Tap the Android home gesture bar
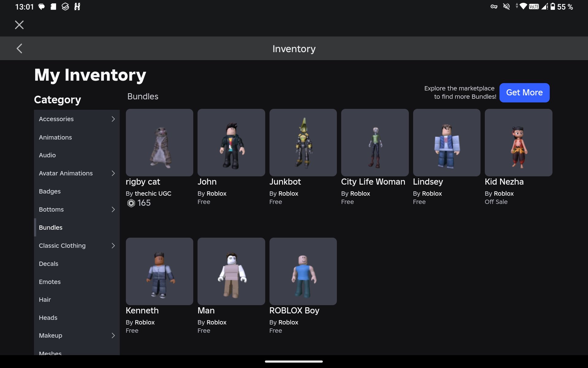 coord(294,362)
